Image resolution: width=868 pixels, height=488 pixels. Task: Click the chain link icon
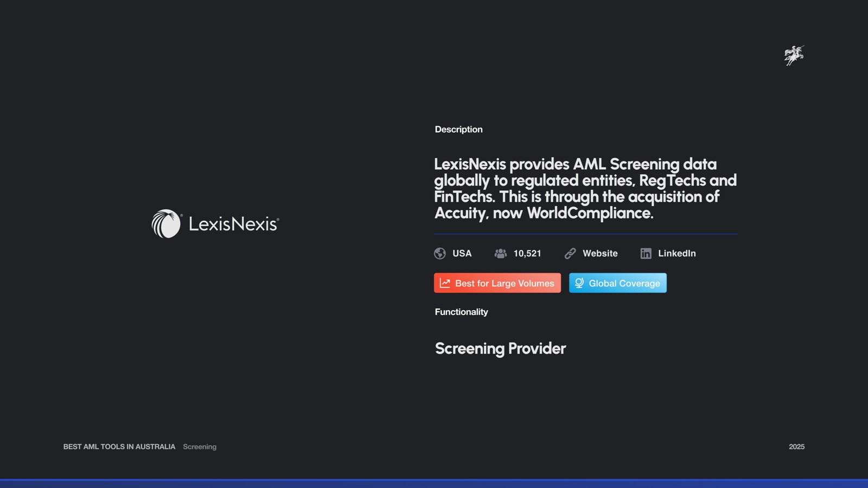pos(570,253)
